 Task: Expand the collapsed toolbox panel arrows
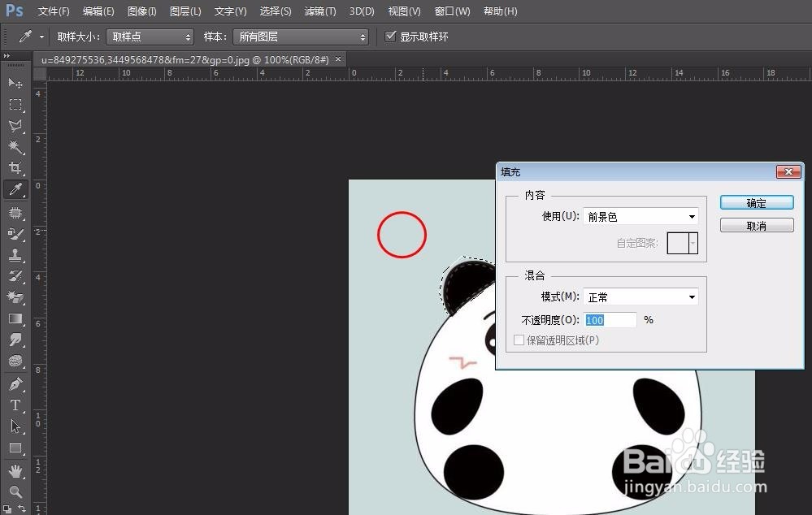pyautogui.click(x=7, y=55)
